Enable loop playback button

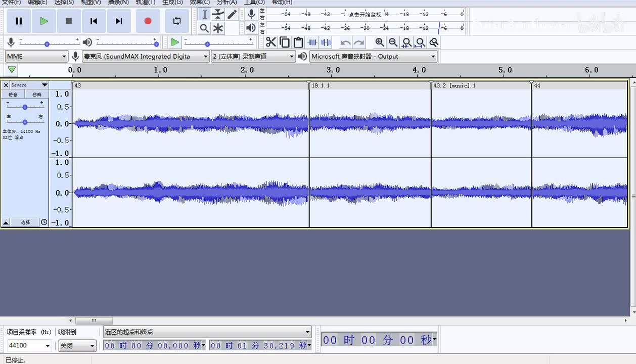click(176, 21)
